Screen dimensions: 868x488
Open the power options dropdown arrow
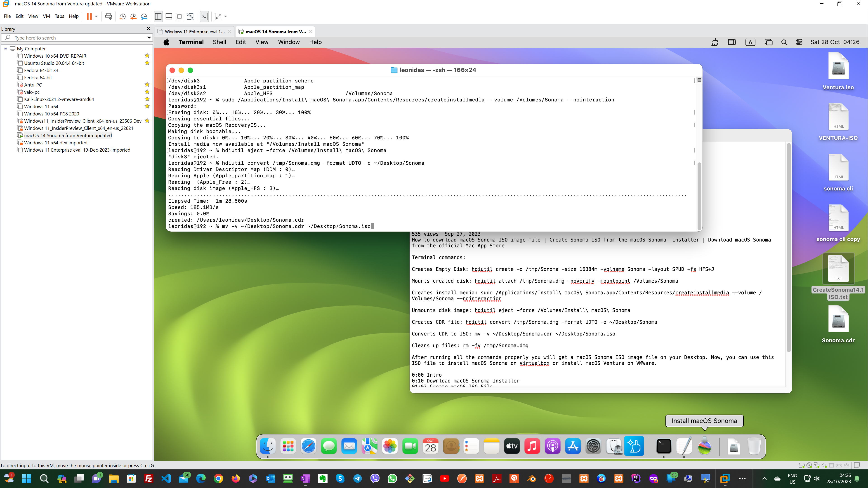pos(96,16)
